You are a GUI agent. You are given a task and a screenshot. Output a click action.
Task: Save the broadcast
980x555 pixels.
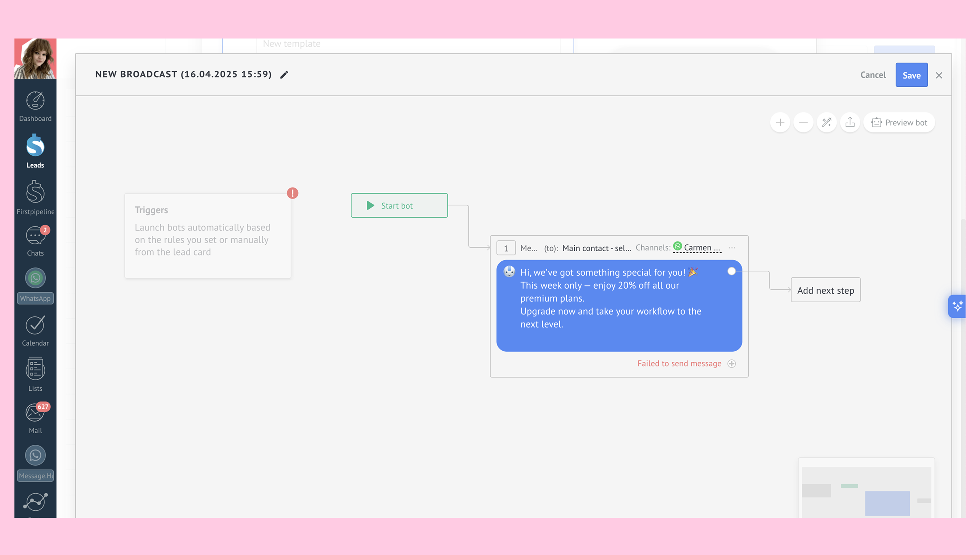[x=911, y=75]
